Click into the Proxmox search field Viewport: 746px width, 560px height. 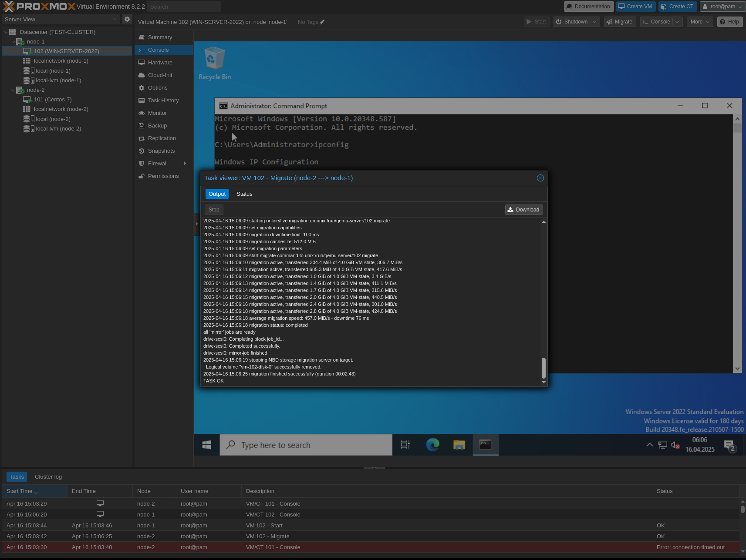pos(183,7)
